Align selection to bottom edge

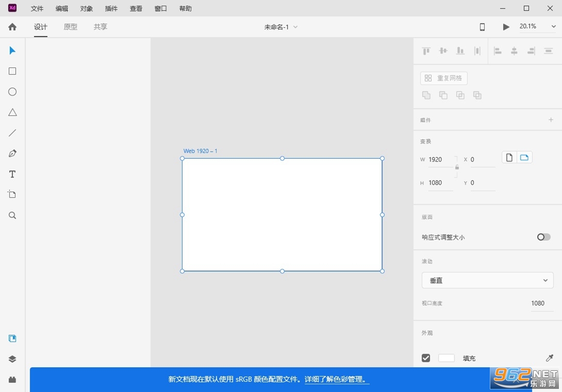pos(460,51)
